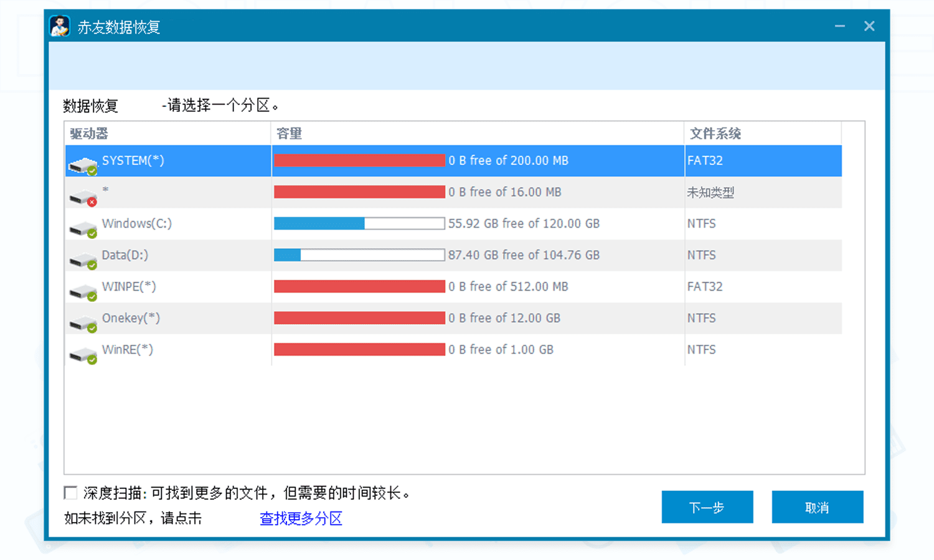
Task: Enable the 深度扫描 deep scan checkbox
Action: click(71, 493)
